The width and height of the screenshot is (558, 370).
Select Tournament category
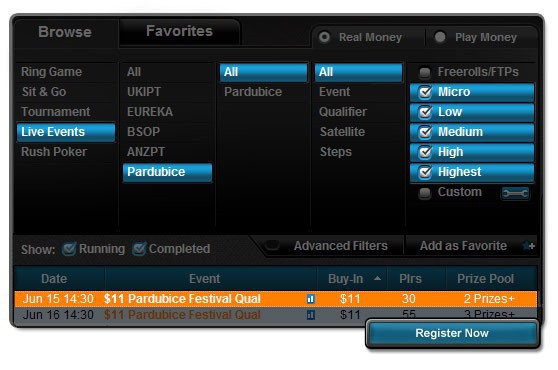(x=66, y=112)
